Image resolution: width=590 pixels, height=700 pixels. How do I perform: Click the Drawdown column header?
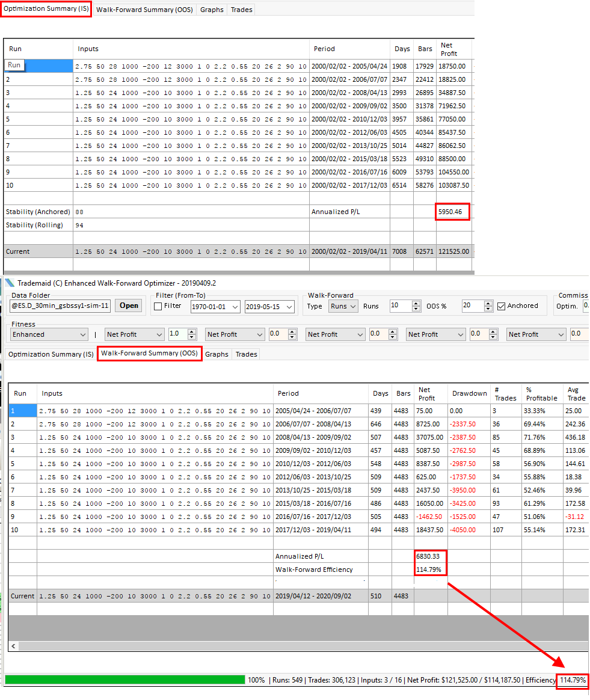(469, 393)
